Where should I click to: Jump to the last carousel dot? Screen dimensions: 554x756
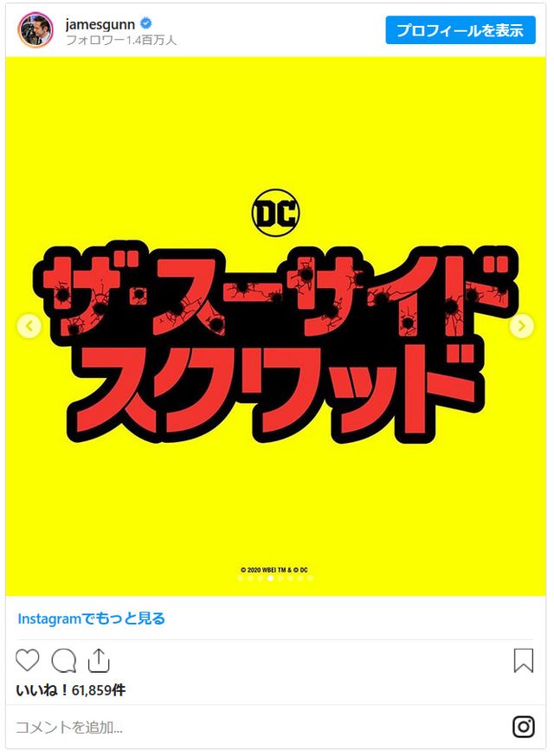point(310,578)
